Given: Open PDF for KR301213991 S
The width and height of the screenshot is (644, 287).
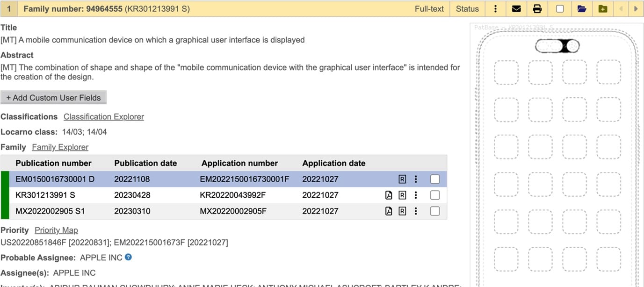Looking at the screenshot, I should click(388, 195).
